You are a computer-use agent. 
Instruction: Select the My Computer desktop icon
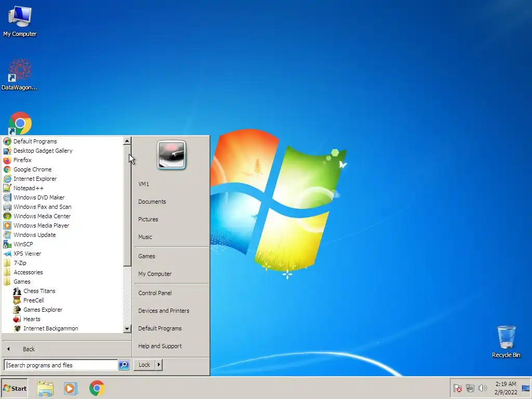(20, 21)
